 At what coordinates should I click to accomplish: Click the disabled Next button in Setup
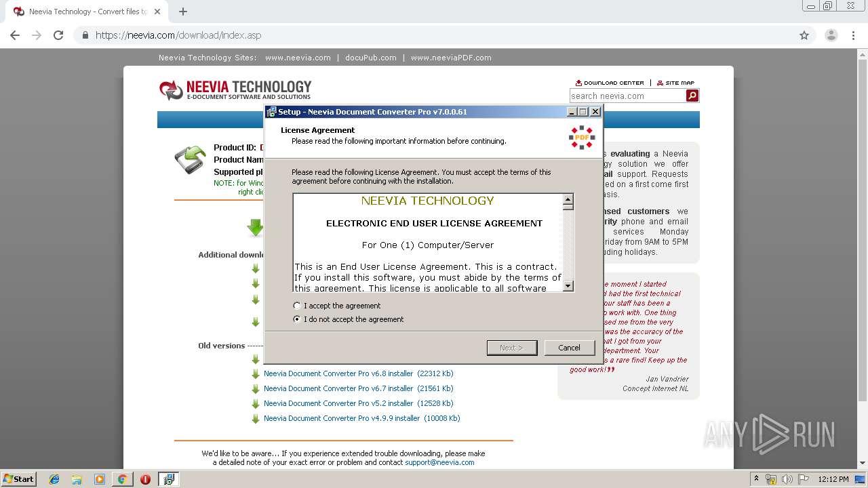tap(512, 348)
